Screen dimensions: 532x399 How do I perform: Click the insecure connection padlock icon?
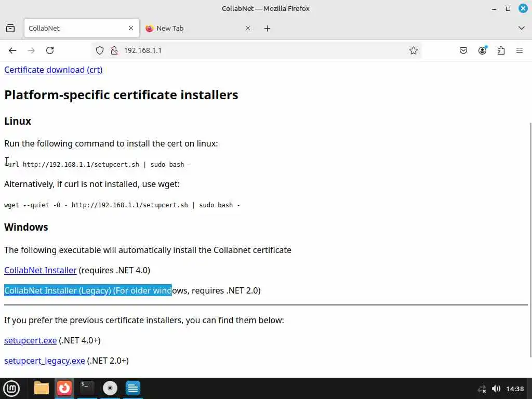pos(114,50)
